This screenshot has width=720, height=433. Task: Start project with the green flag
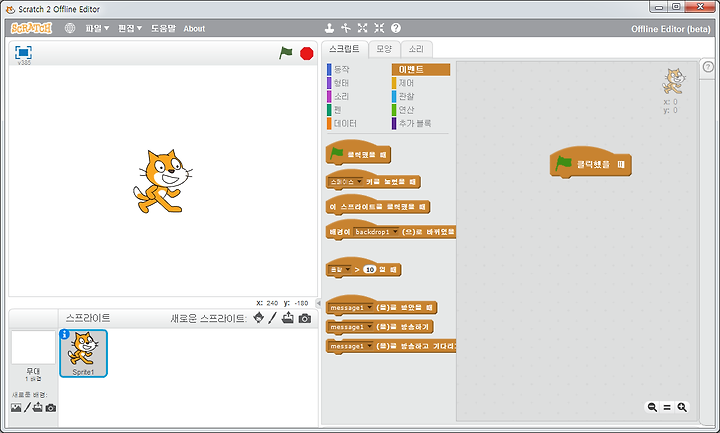(x=286, y=53)
